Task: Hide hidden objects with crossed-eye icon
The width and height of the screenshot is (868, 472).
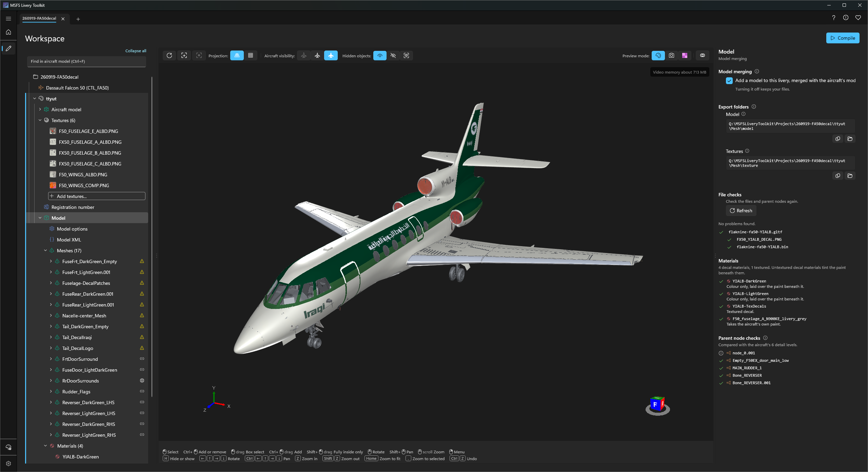Action: pyautogui.click(x=393, y=56)
